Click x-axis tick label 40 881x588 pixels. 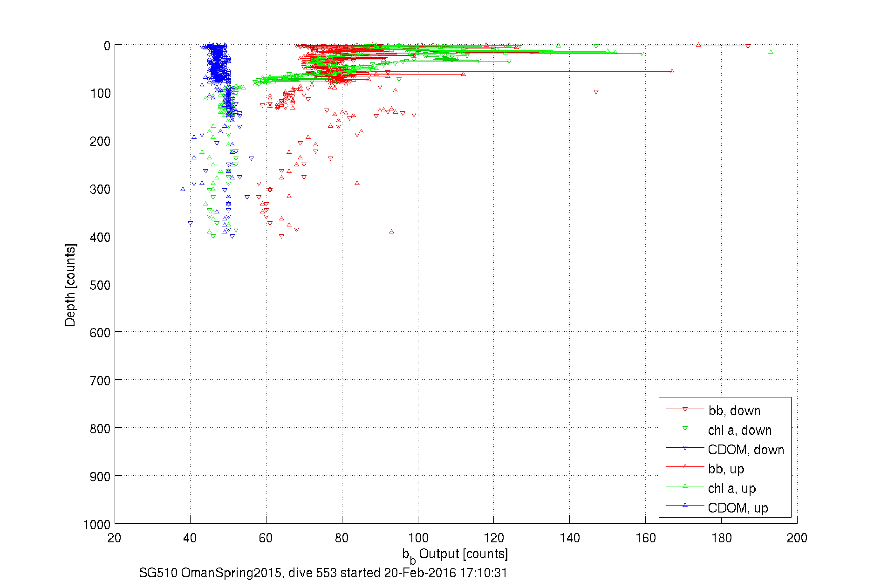pyautogui.click(x=190, y=538)
